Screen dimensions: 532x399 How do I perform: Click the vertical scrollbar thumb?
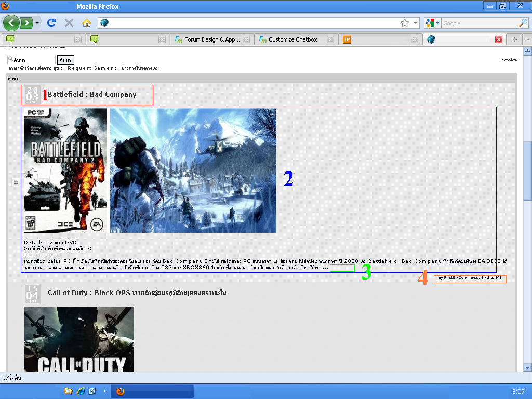[x=528, y=171]
